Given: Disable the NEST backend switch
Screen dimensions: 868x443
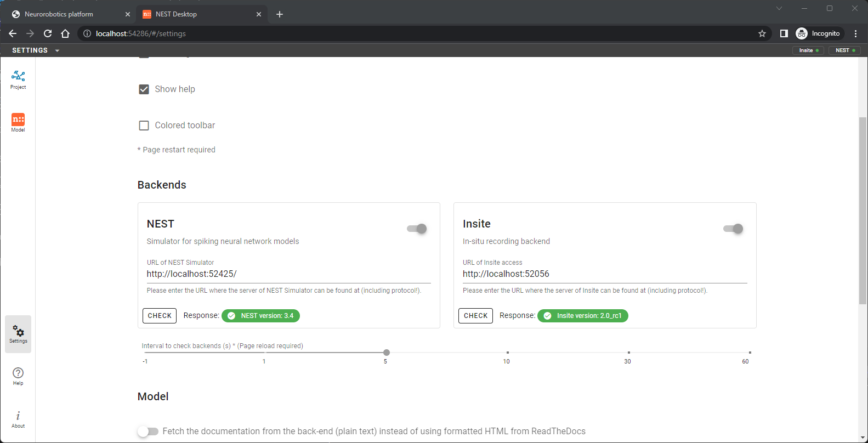Looking at the screenshot, I should click(417, 229).
